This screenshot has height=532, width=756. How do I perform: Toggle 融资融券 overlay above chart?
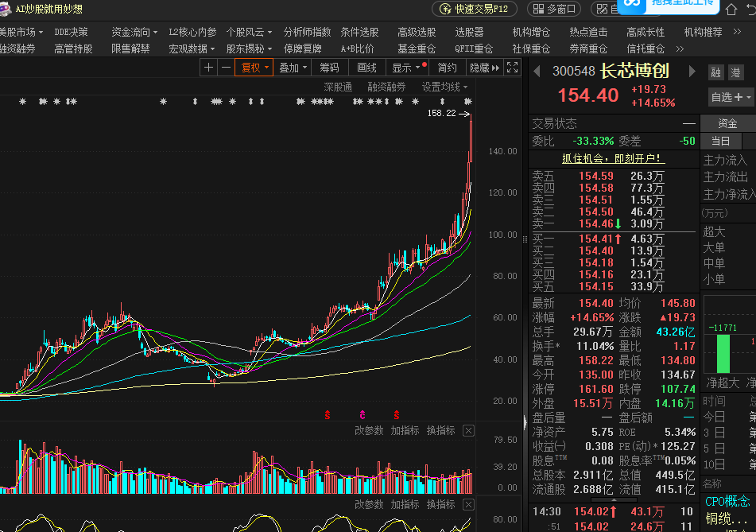386,87
